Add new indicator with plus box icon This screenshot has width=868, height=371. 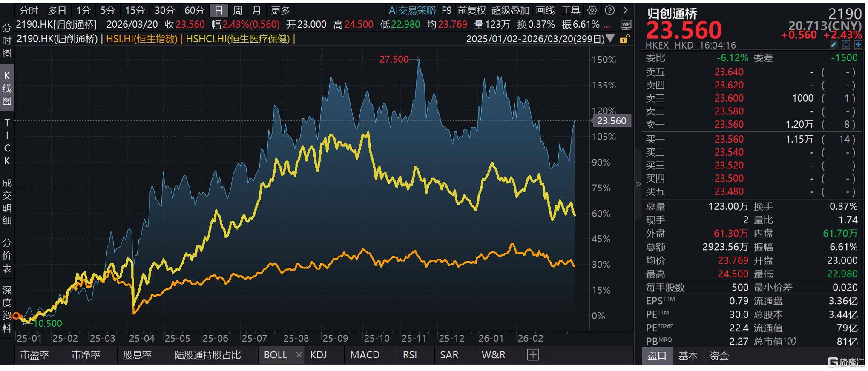pos(533,355)
